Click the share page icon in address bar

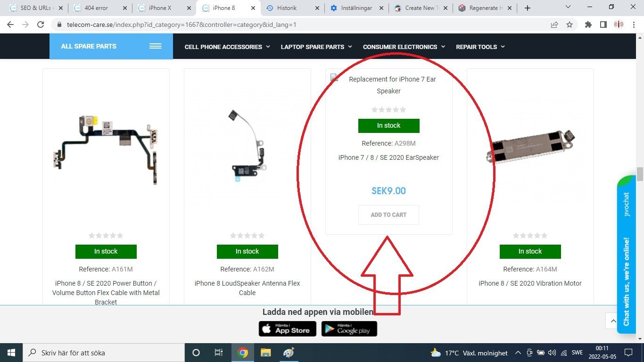[x=554, y=25]
